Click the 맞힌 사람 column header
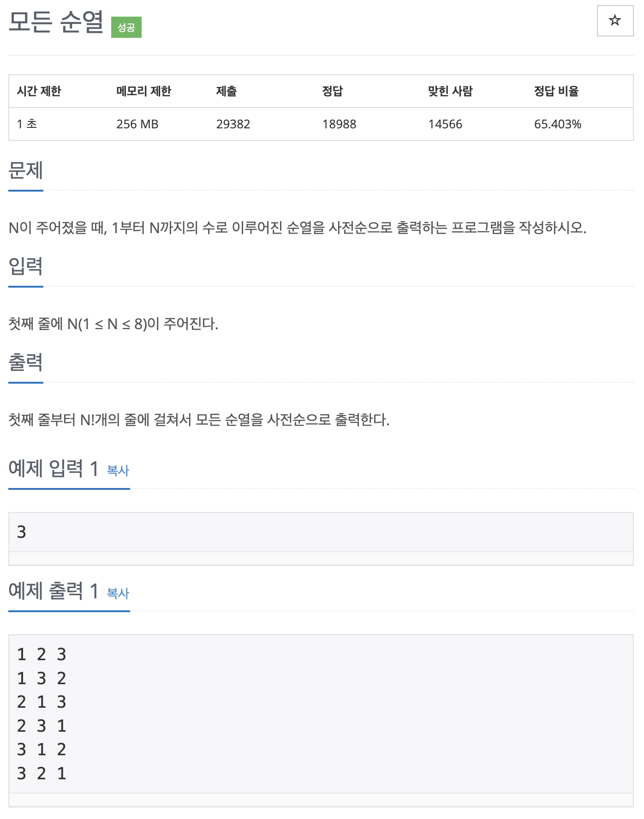The width and height of the screenshot is (644, 819). click(x=450, y=91)
